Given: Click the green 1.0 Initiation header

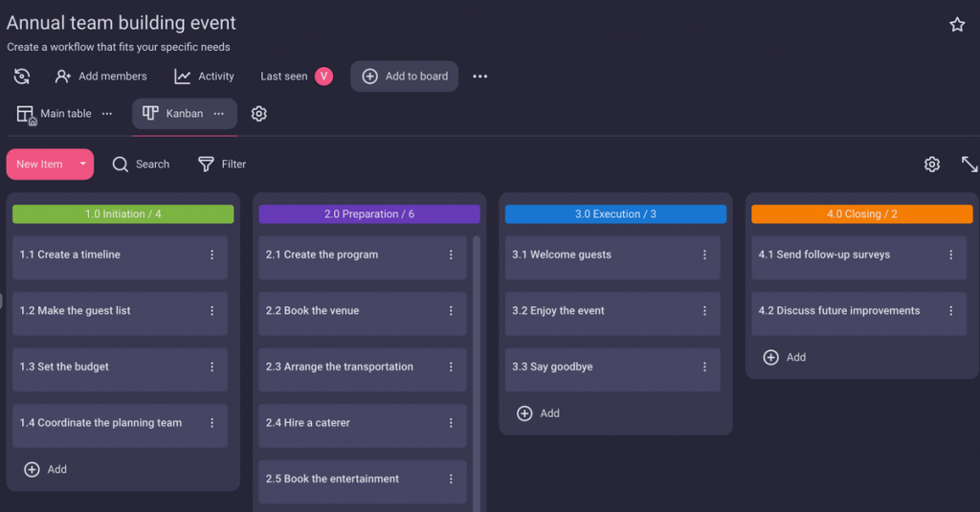Looking at the screenshot, I should (122, 214).
